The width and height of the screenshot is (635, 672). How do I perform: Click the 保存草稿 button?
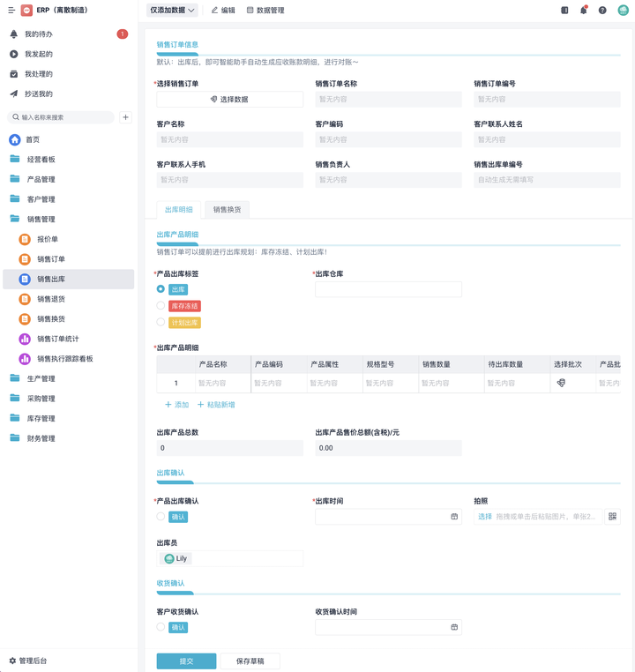[250, 661]
